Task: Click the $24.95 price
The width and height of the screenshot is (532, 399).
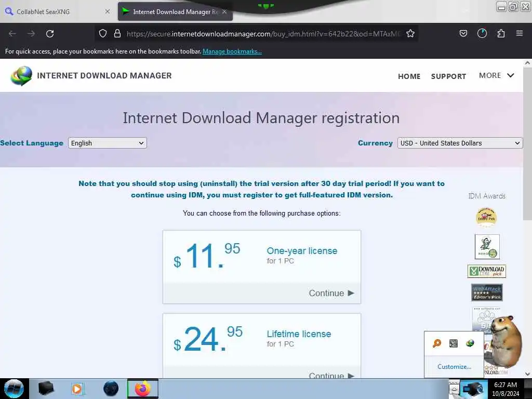Action: click(208, 339)
